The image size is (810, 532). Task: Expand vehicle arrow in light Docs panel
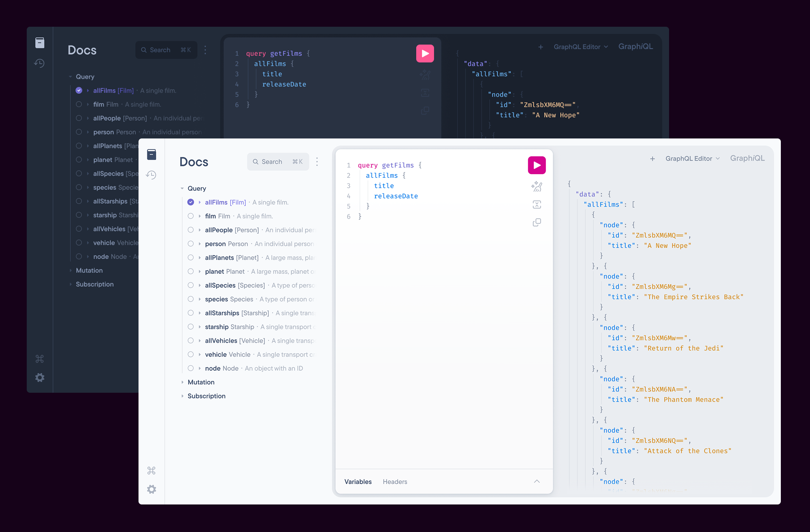pos(200,354)
